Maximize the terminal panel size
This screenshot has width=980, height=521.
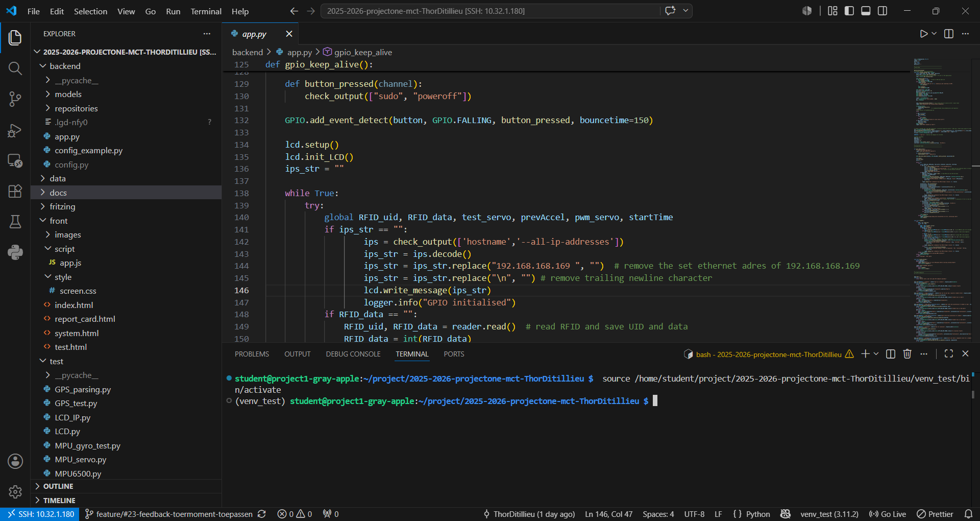949,354
